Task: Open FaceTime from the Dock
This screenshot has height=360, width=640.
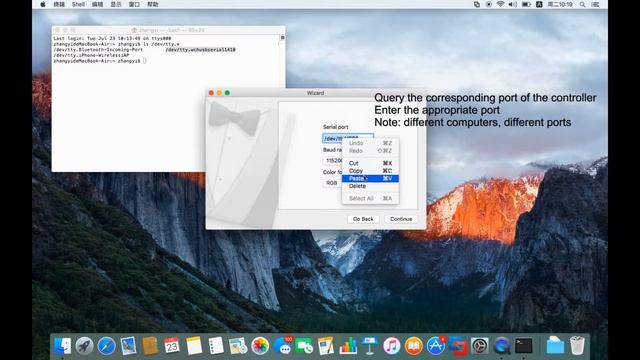Action: coord(304,346)
